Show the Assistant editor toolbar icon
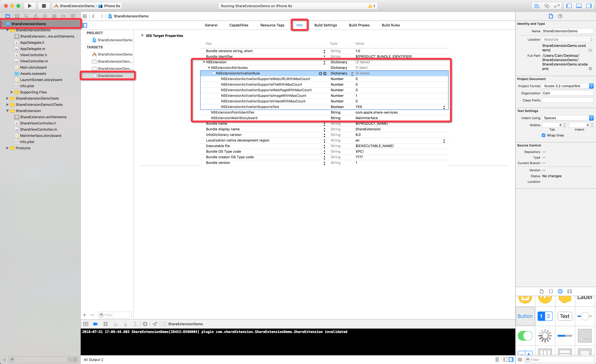The height and width of the screenshot is (364, 596). (547, 6)
